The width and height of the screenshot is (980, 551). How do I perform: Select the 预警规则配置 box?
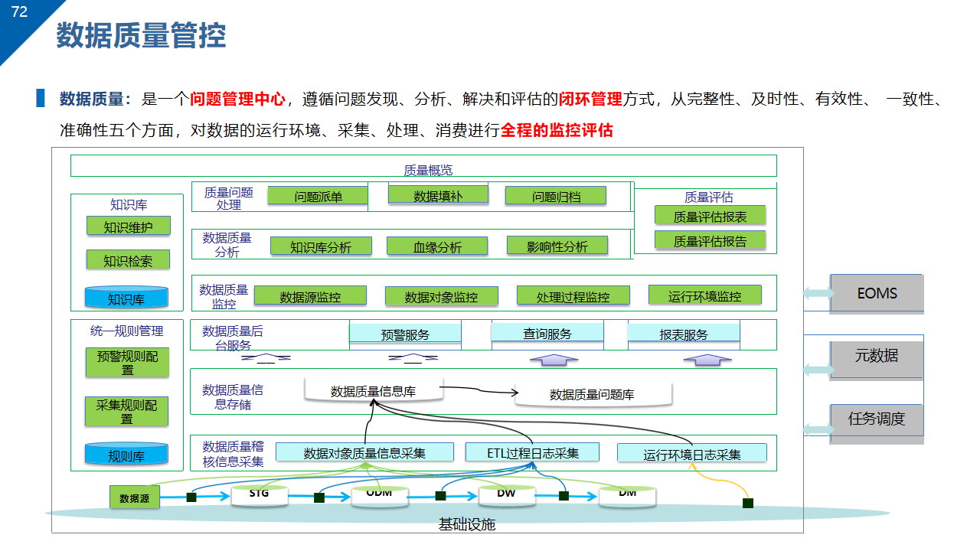click(x=127, y=362)
